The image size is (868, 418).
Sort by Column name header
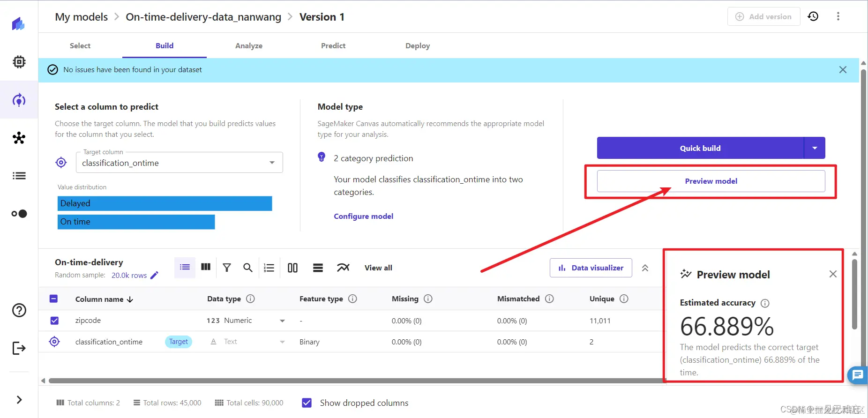[104, 299]
